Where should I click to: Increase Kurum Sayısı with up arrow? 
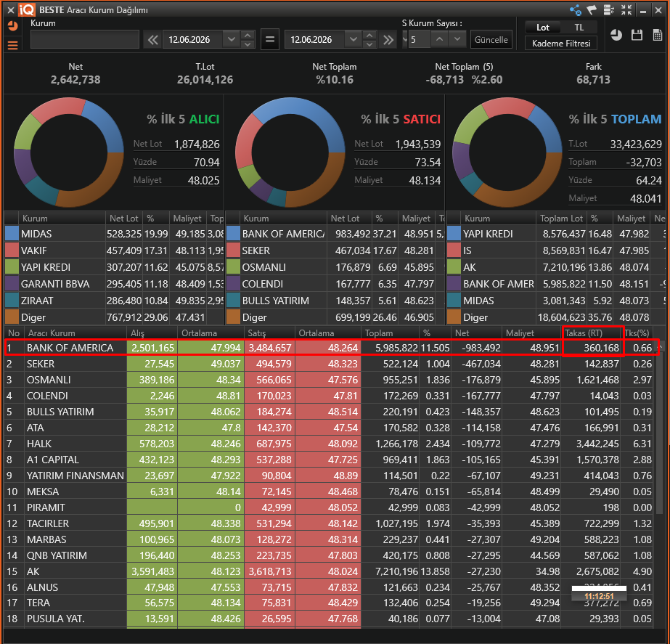click(439, 39)
